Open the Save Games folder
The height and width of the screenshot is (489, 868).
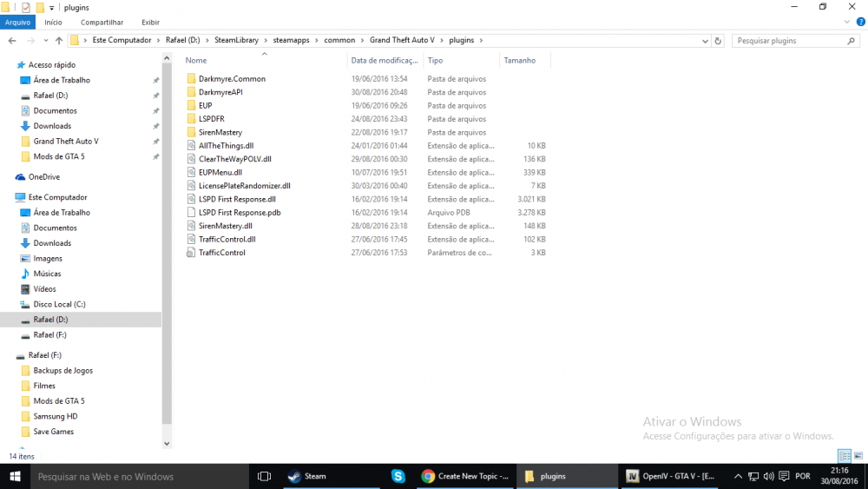pyautogui.click(x=53, y=432)
